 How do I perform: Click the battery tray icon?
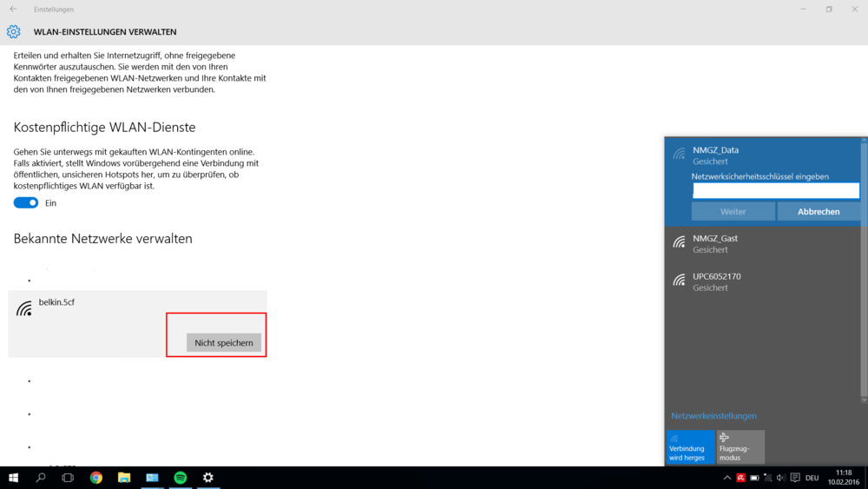754,478
